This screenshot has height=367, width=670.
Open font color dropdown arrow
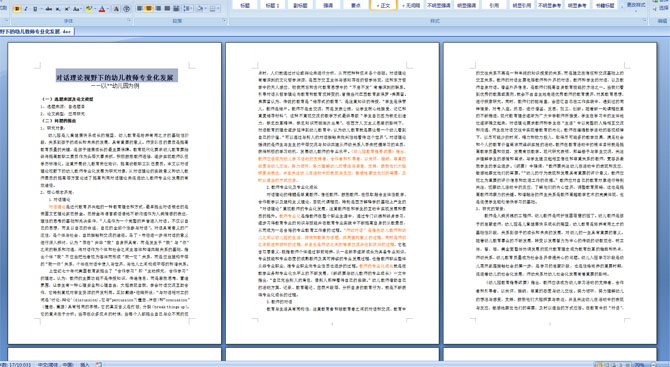[108, 9]
